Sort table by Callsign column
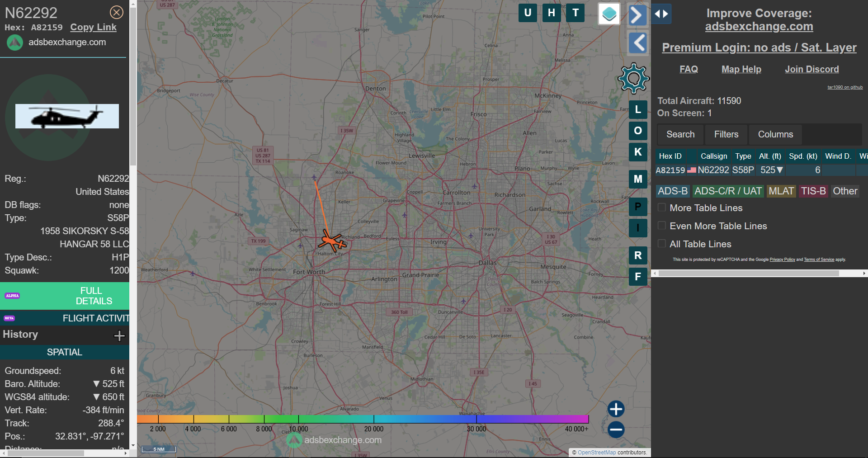 [714, 156]
